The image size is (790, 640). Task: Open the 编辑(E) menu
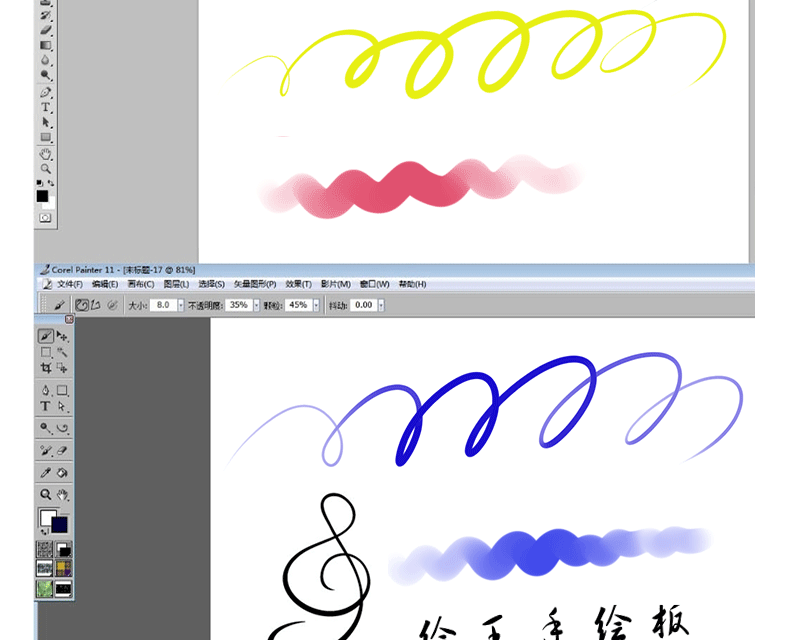point(105,284)
